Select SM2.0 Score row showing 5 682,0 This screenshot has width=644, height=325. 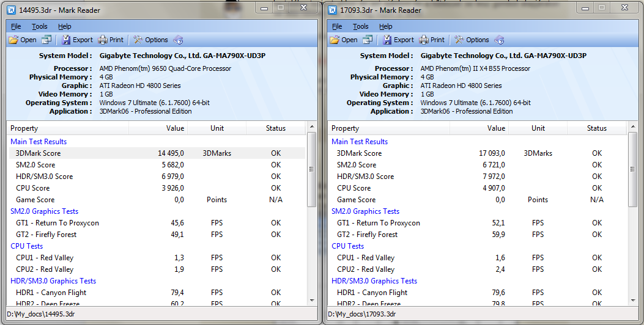157,164
